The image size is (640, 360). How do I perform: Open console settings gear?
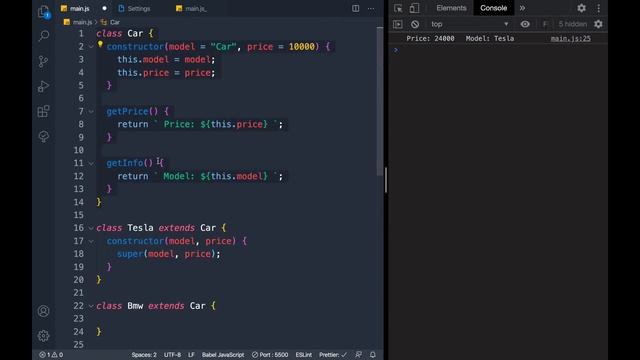598,24
